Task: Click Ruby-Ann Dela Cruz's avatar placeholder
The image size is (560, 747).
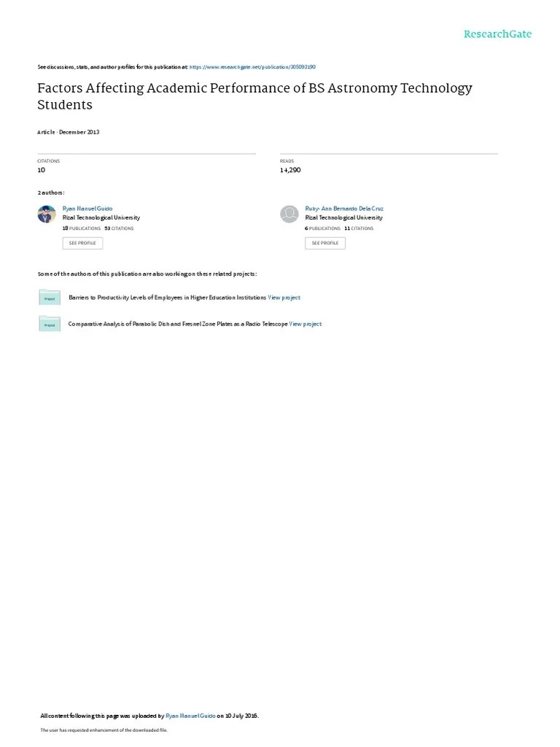Action: (x=289, y=214)
